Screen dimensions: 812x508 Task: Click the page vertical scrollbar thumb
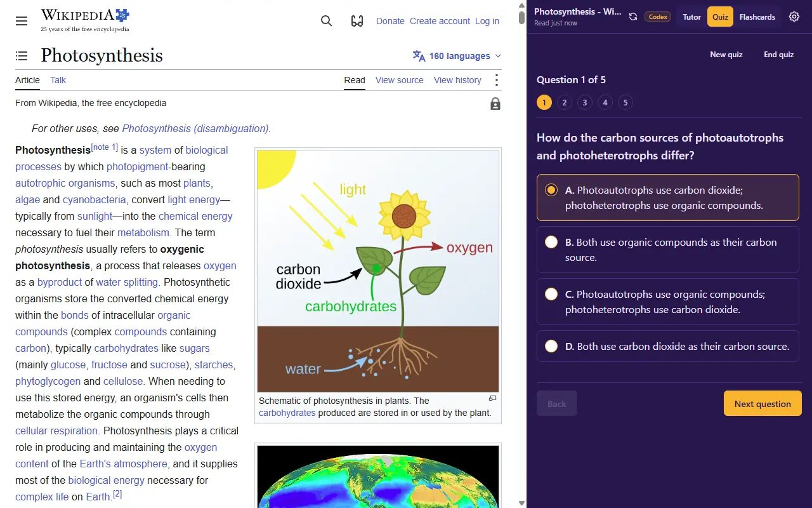click(522, 17)
